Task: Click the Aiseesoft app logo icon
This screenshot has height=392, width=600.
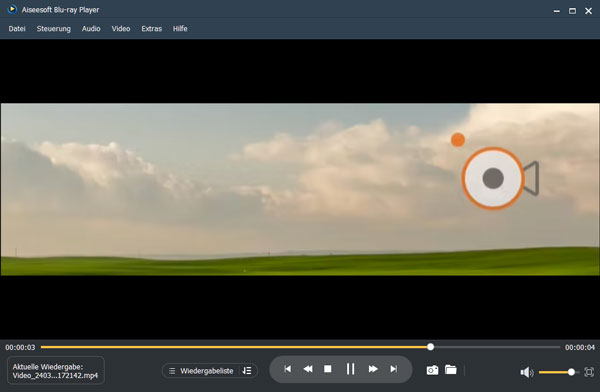Action: pos(12,9)
